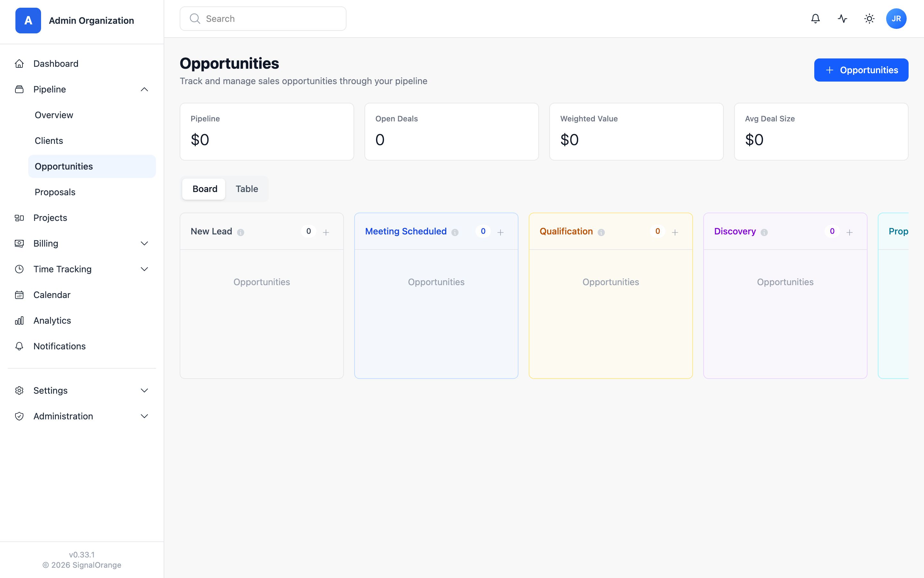Click the Avg Deal Size stat card
Image resolution: width=924 pixels, height=578 pixels.
(821, 132)
